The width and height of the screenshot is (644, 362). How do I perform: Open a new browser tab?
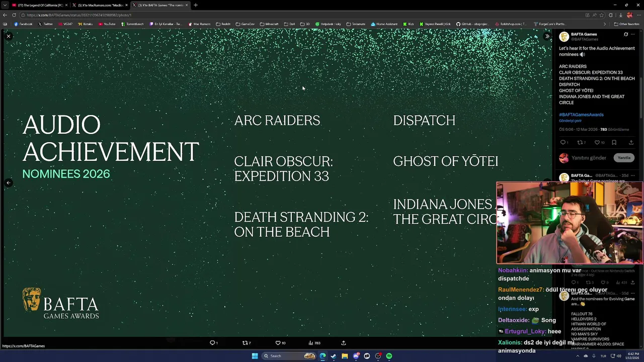(196, 5)
